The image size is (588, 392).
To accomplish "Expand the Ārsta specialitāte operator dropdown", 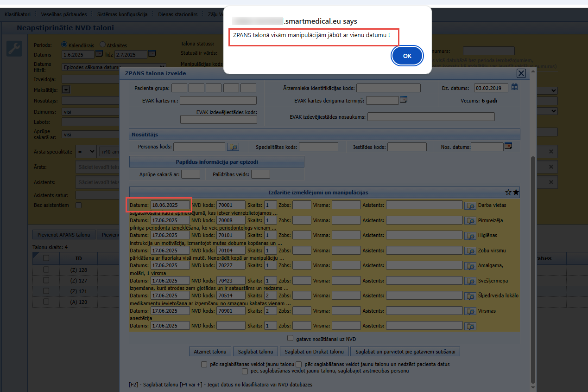I will pyautogui.click(x=86, y=151).
